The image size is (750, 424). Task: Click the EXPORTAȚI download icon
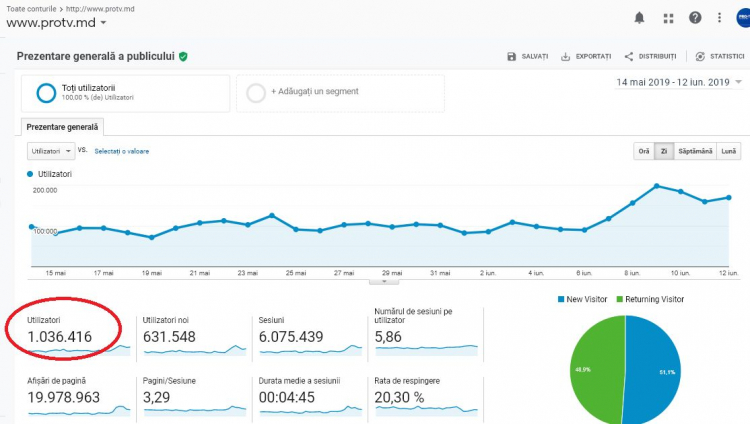coord(565,56)
